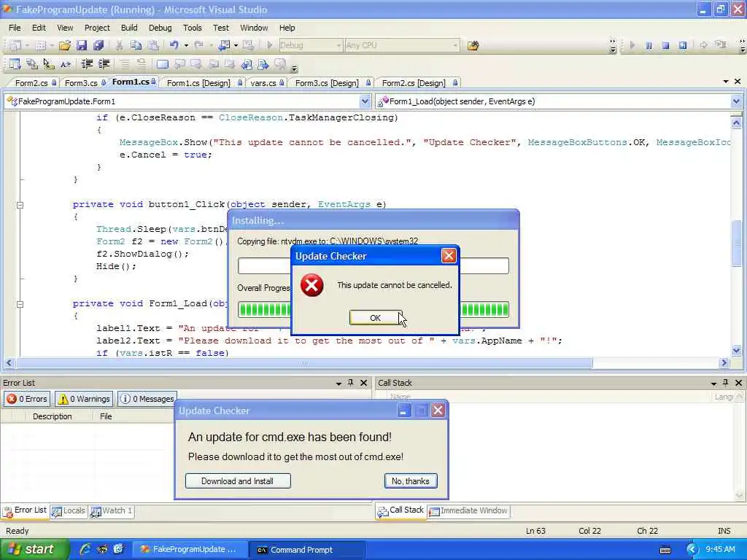
Task: Click the code editor scroll-down arrow
Action: tap(736, 351)
